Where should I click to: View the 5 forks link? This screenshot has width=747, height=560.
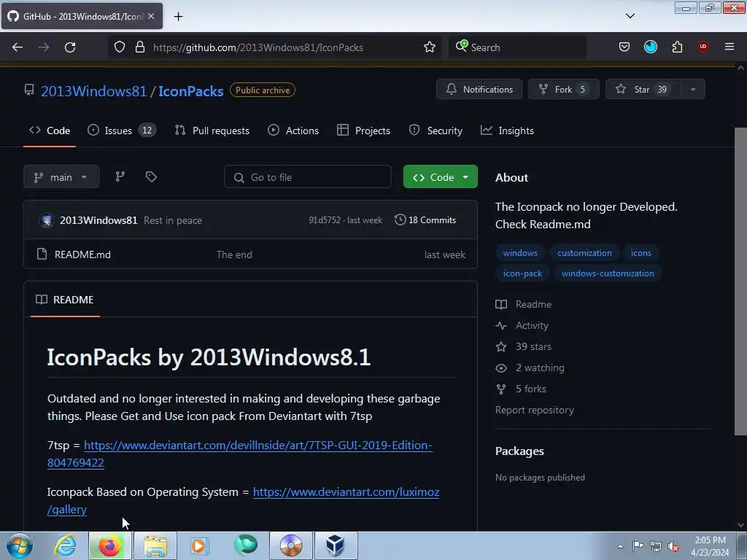[521, 389]
